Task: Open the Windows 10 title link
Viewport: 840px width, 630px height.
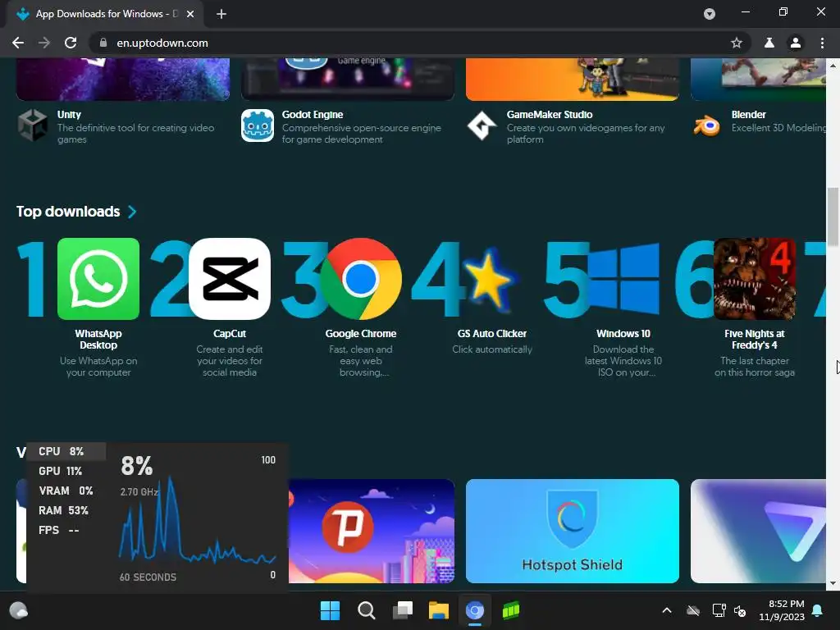Action: (623, 334)
